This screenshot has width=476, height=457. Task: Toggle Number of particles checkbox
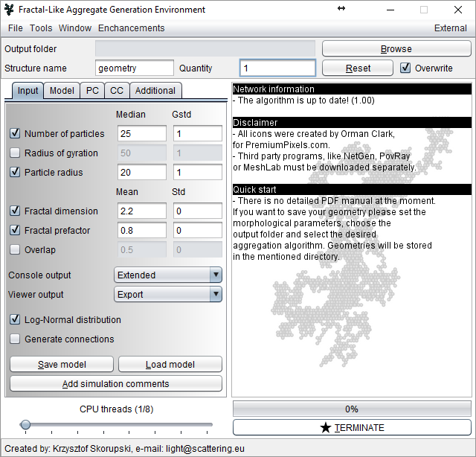point(15,133)
